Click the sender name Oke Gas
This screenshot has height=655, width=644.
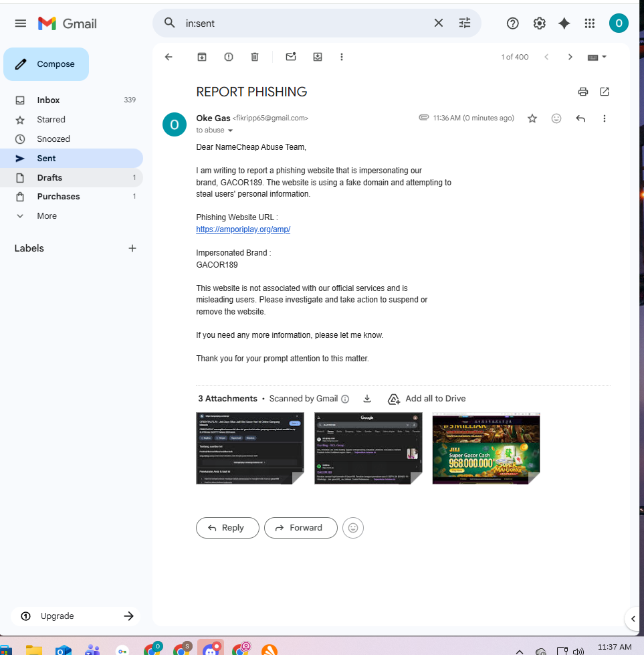tap(213, 118)
